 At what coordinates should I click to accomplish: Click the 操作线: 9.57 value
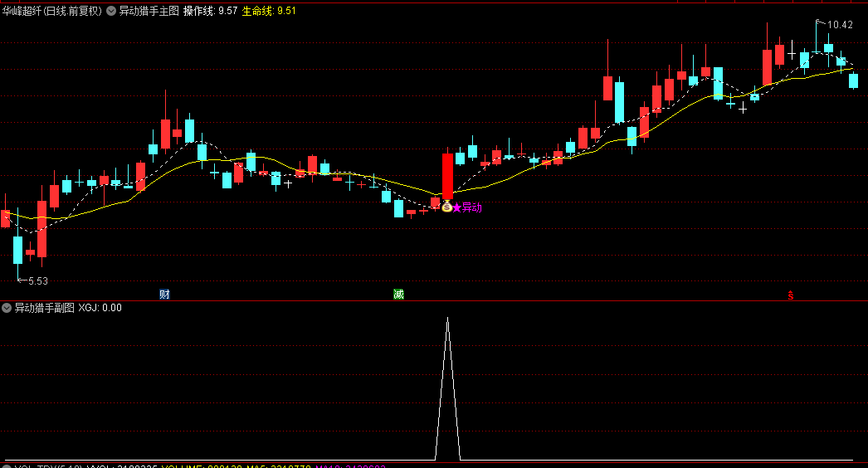pos(210,11)
